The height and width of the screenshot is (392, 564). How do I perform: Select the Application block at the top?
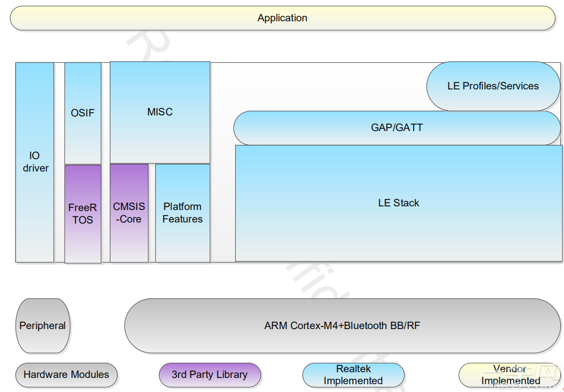coord(282,18)
